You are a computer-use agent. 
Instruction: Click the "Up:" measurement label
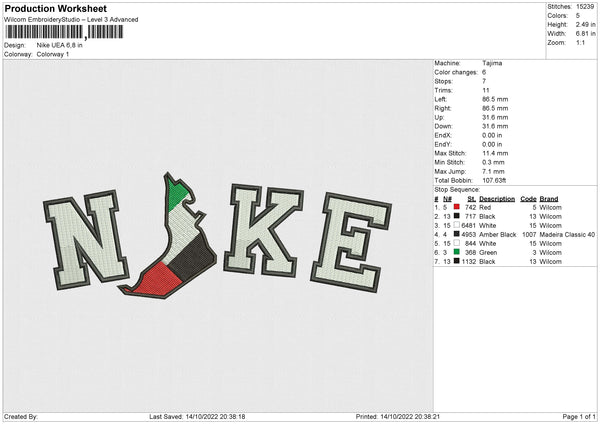(x=439, y=117)
